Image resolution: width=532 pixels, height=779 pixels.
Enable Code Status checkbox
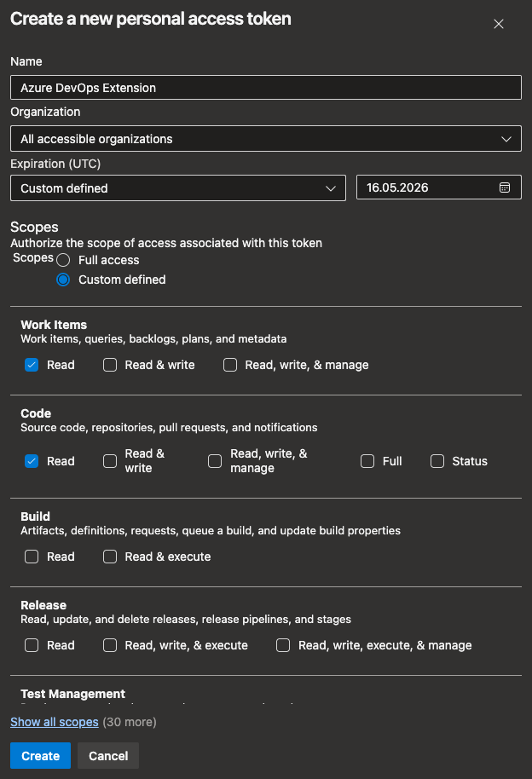pos(437,461)
